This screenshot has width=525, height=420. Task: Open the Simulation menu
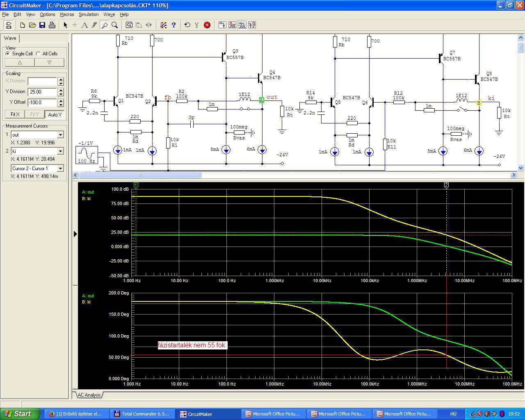click(x=89, y=14)
